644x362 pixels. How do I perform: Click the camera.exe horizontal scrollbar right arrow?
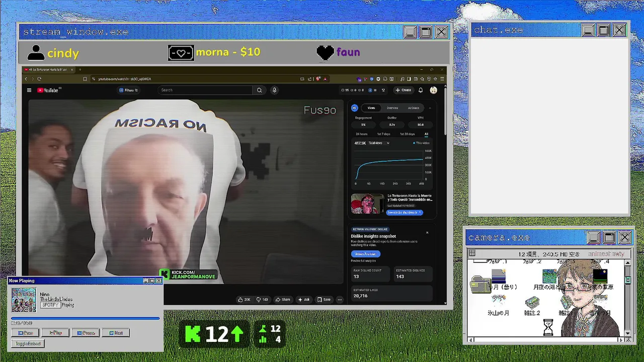621,340
